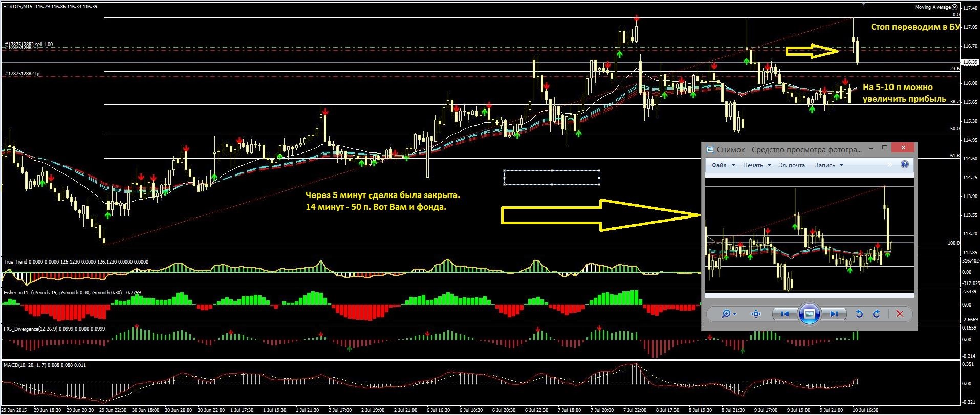This screenshot has width=980, height=415.
Task: Maximize the photo viewer window
Action: click(x=885, y=148)
